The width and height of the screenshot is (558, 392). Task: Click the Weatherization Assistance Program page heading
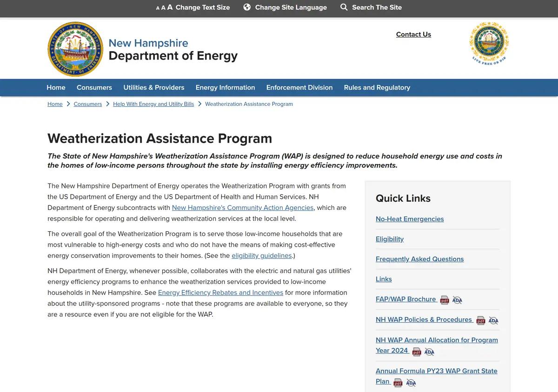[x=159, y=138]
